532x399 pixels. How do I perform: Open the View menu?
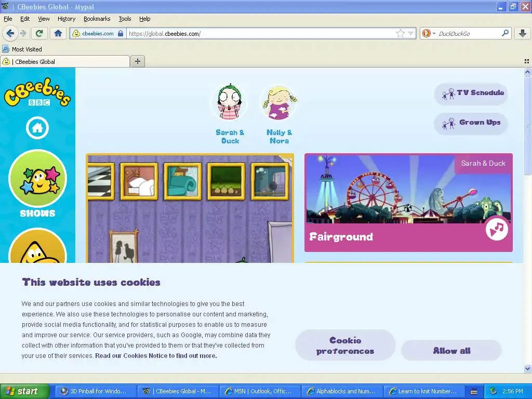(x=44, y=19)
